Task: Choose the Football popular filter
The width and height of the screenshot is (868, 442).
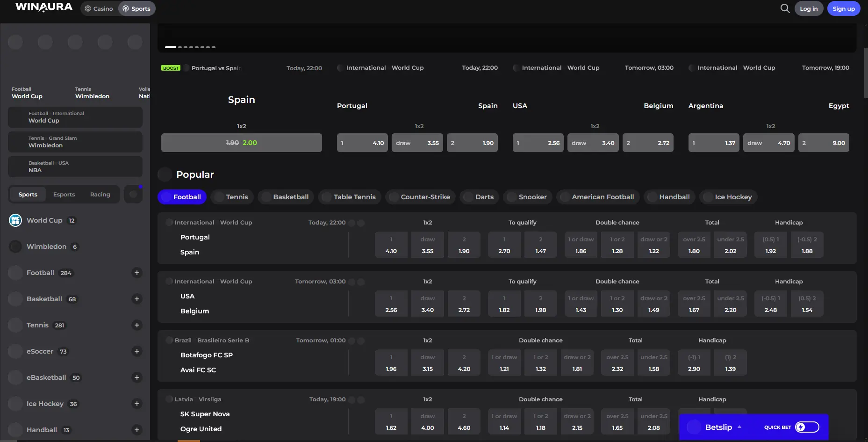Action: tap(182, 197)
